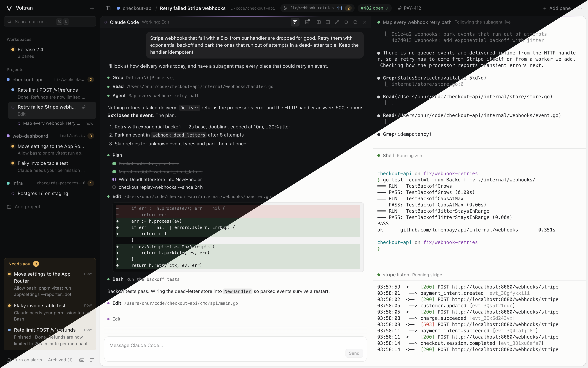Image resolution: width=588 pixels, height=368 pixels.
Task: Toggle the 'Migration 0007: webhook_dead_letters' checkbox
Action: coord(114,172)
